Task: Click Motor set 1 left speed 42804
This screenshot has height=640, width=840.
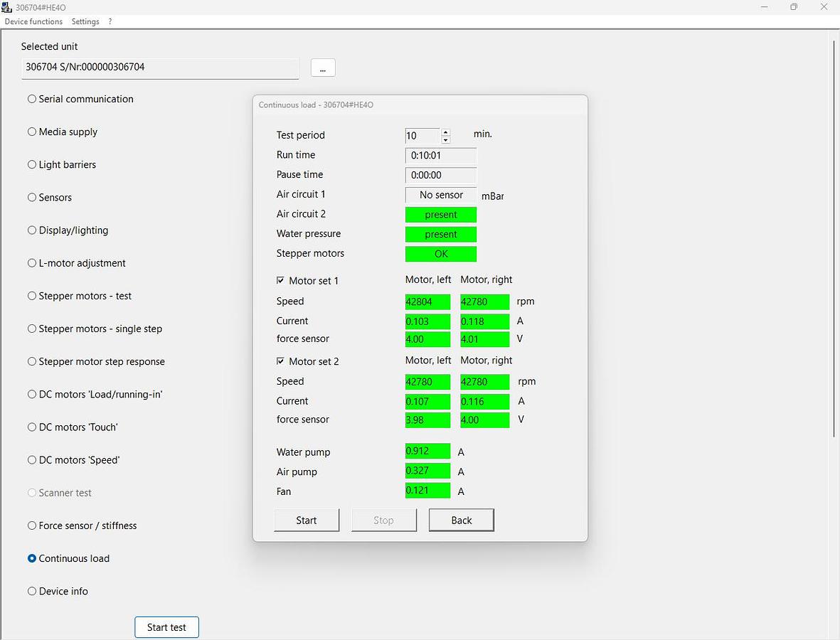Action: pyautogui.click(x=427, y=302)
